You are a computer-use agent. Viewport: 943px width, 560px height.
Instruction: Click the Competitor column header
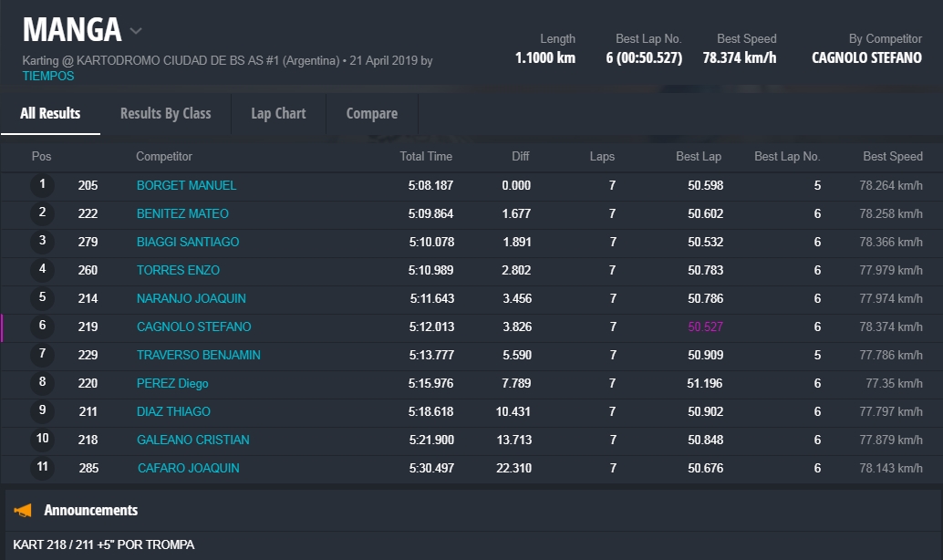164,156
